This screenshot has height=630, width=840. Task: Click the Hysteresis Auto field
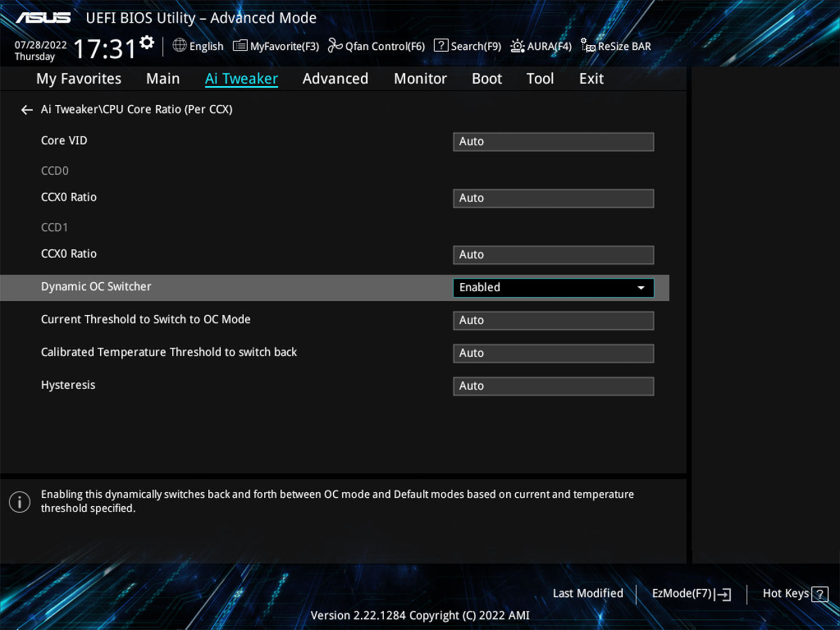553,386
